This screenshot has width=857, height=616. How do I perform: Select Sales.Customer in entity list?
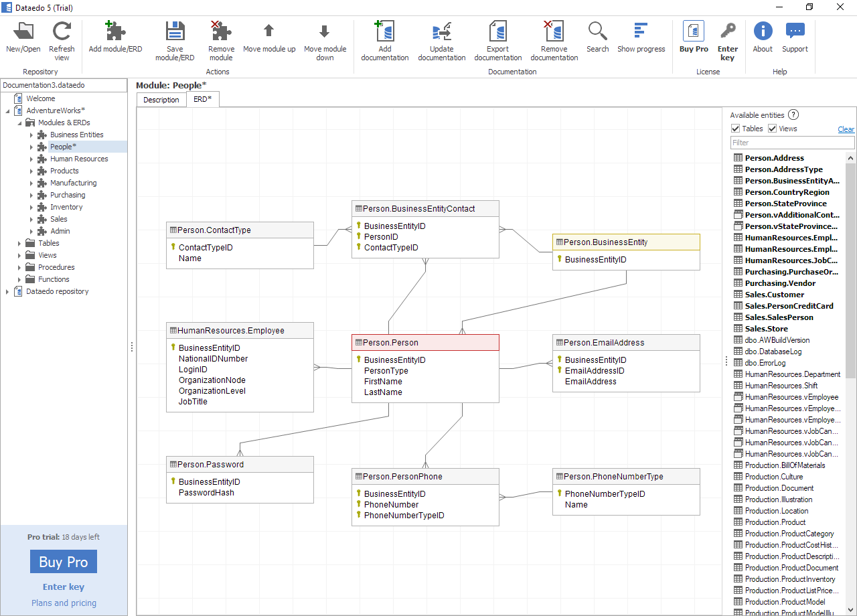tap(775, 295)
